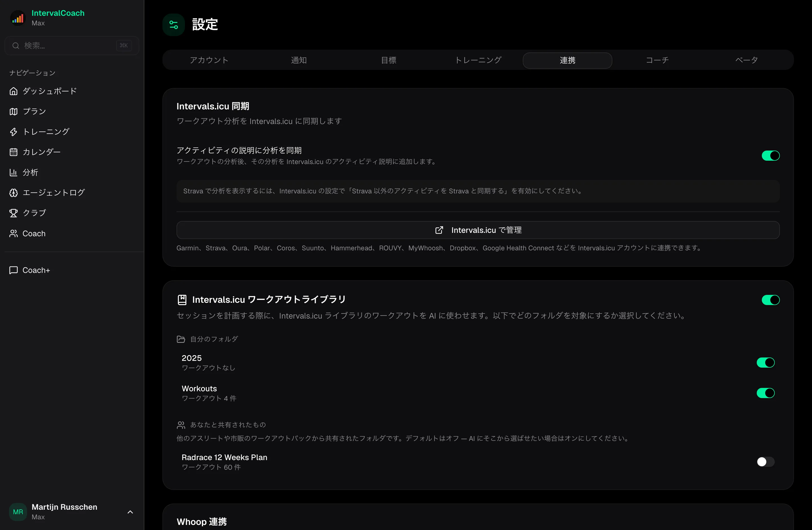Click the trophy icon beside クラブ
The height and width of the screenshot is (530, 812).
pos(13,213)
